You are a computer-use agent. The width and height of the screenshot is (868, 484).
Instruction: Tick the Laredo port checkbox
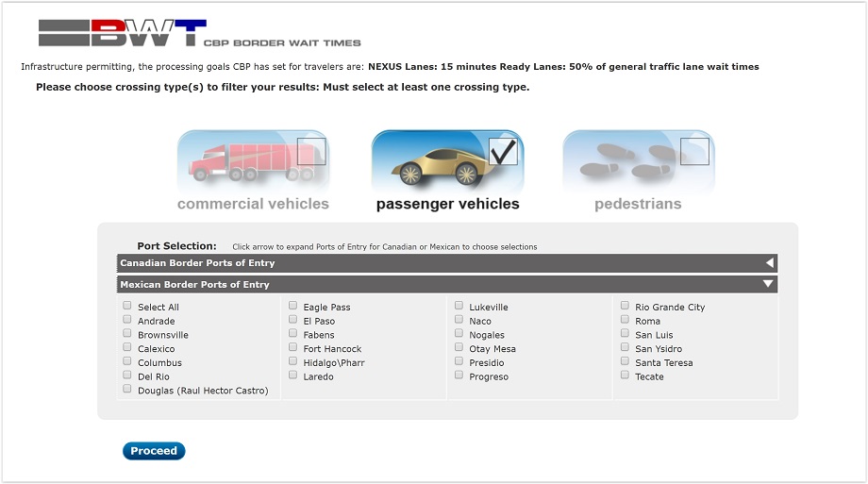(x=293, y=375)
